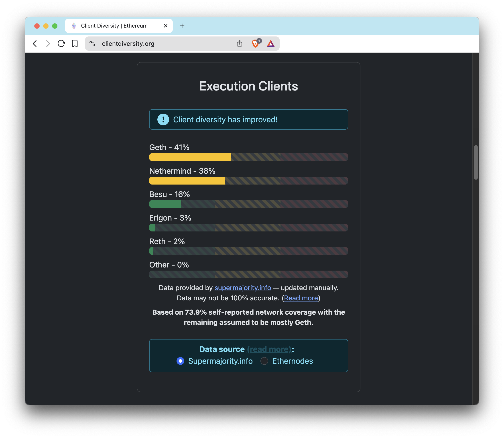Open Brave Rewards from the toolbar
The width and height of the screenshot is (504, 438).
(x=271, y=44)
